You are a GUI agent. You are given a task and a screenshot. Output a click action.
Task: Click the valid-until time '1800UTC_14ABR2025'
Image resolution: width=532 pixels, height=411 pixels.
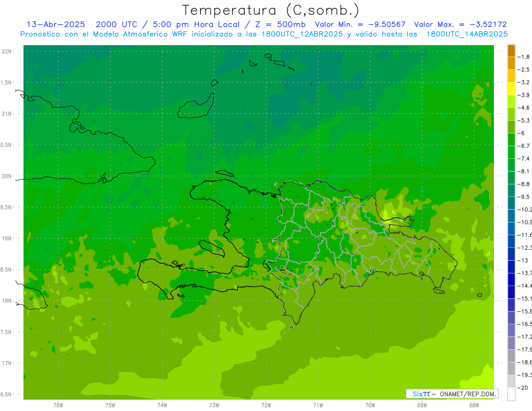[467, 34]
